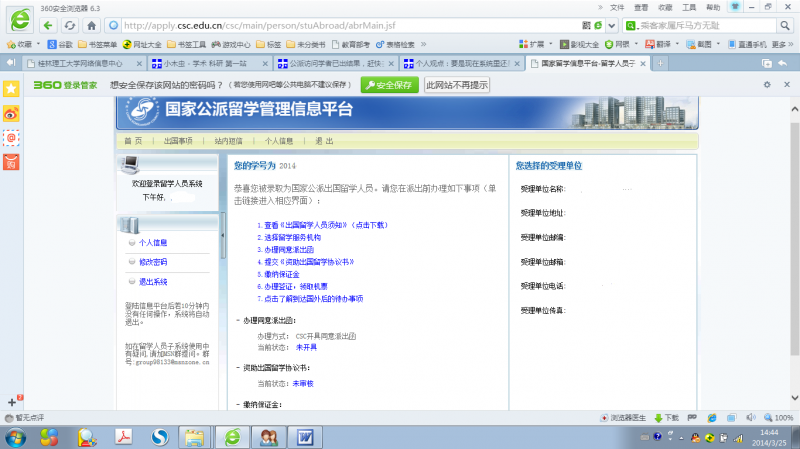Click into the browser search box
Viewport: 800px width, 449px height.
click(707, 26)
